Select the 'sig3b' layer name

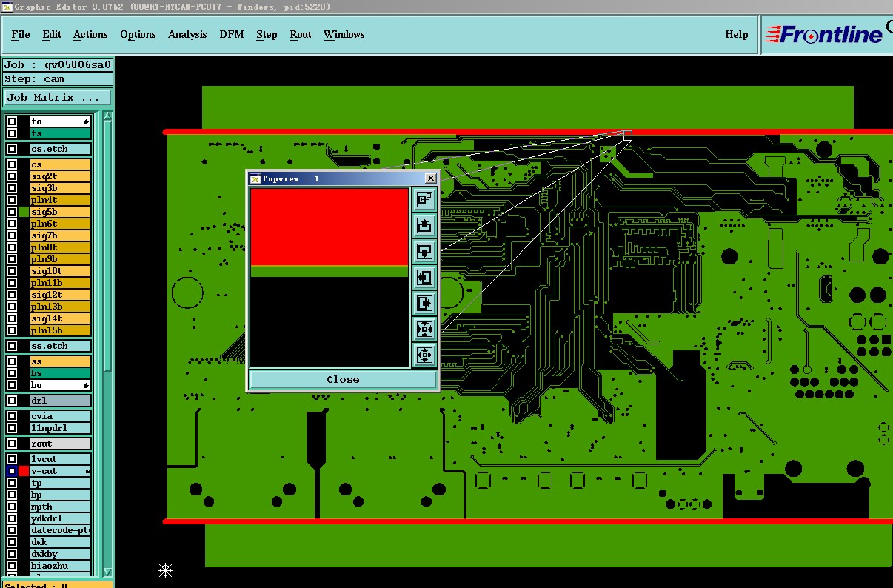61,188
